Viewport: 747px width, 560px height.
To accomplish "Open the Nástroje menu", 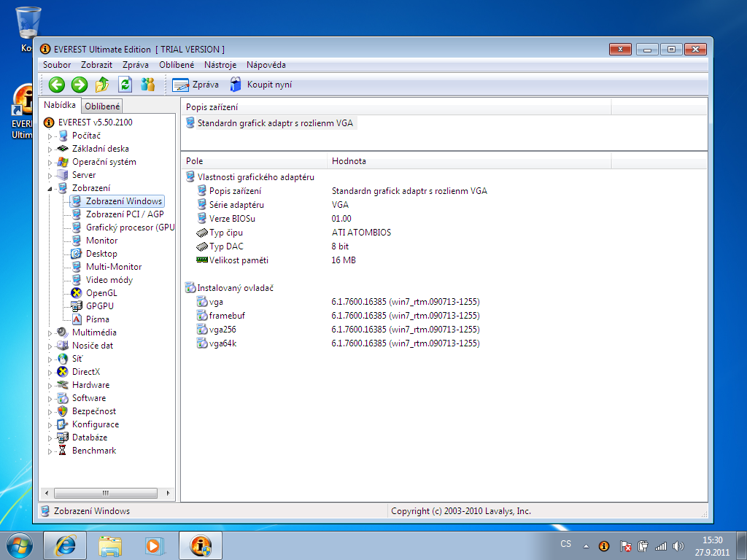I will 220,65.
